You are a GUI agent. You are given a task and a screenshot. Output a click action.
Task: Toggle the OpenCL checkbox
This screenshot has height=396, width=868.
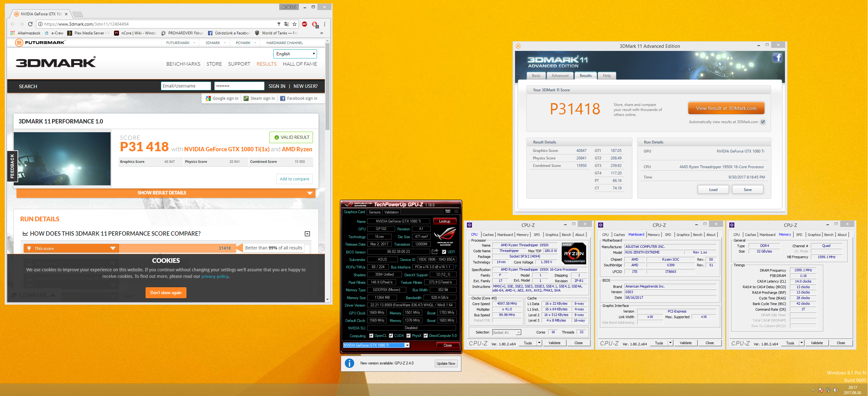pos(371,336)
